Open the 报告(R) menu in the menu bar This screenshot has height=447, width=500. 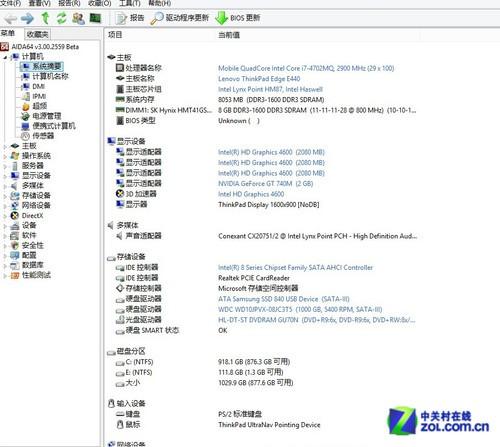(69, 3)
